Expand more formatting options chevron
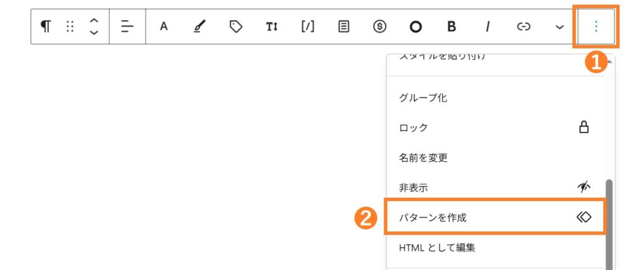 click(559, 27)
